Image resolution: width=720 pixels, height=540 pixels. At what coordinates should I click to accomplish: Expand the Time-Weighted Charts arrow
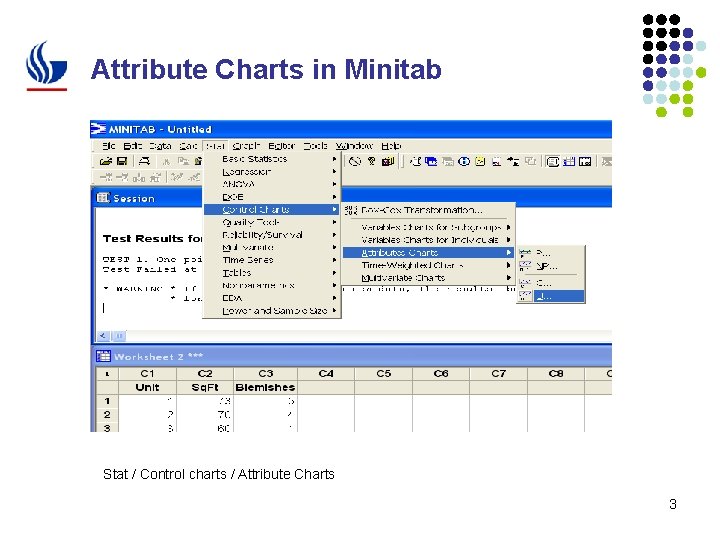pyautogui.click(x=509, y=265)
